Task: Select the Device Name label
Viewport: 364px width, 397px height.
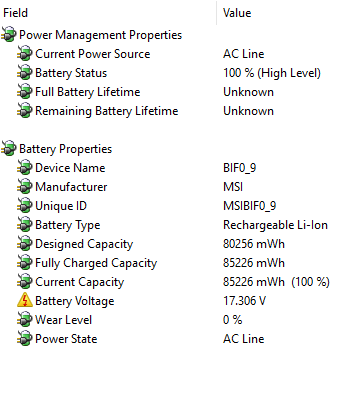Action: tap(70, 168)
